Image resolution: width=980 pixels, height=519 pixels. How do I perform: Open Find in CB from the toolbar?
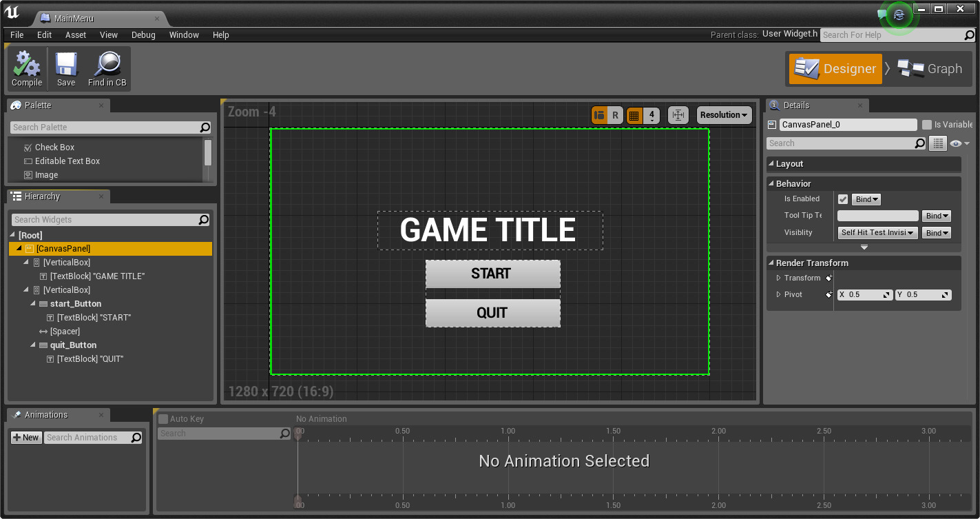107,68
